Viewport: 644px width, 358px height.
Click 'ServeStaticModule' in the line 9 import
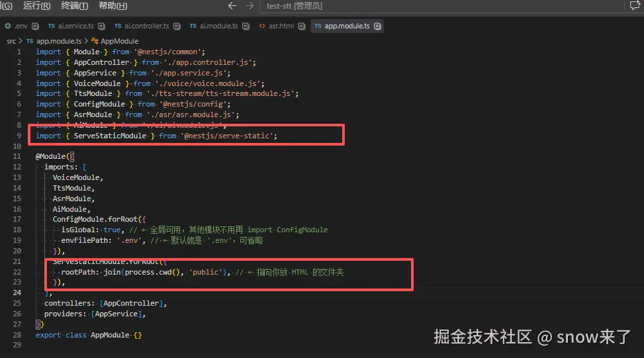coord(110,136)
